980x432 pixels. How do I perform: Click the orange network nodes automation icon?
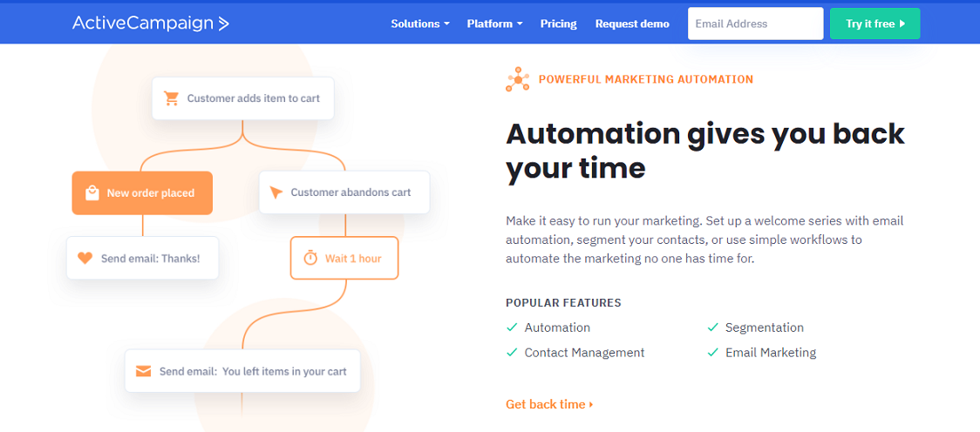tap(518, 79)
